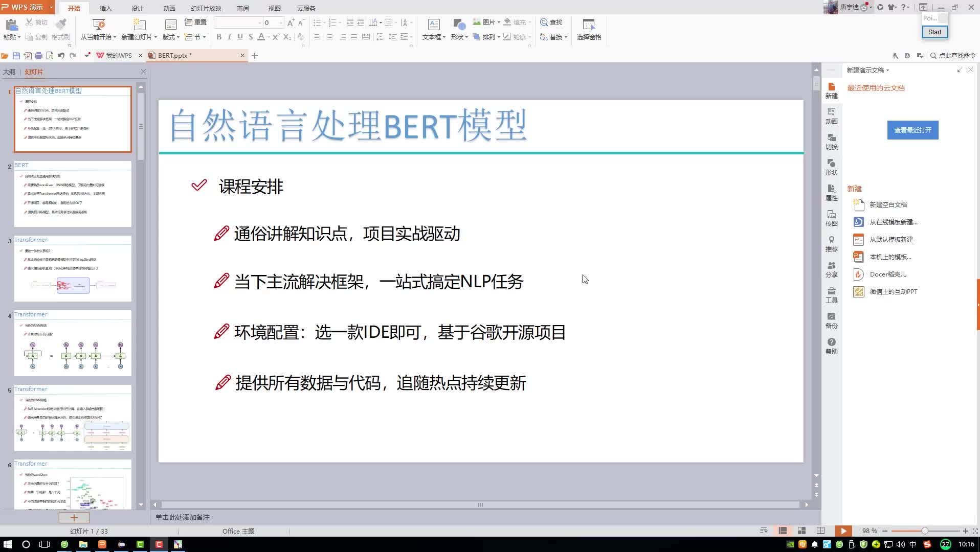The height and width of the screenshot is (552, 980).
Task: Center align the text
Action: coord(330,37)
